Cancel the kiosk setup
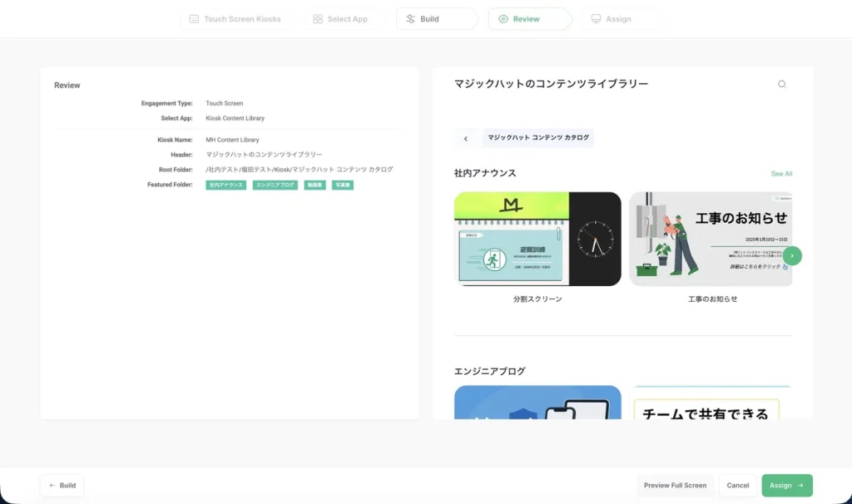This screenshot has height=504, width=852. 737,485
